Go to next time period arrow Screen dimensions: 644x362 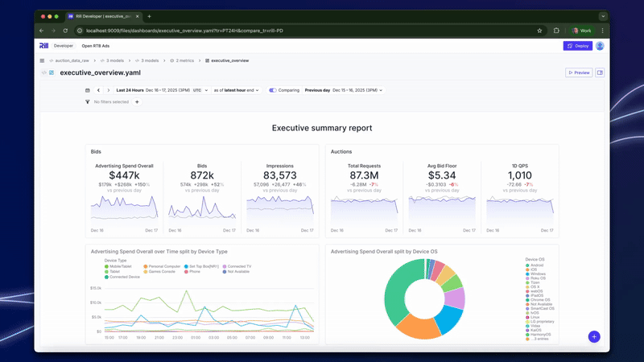(109, 90)
